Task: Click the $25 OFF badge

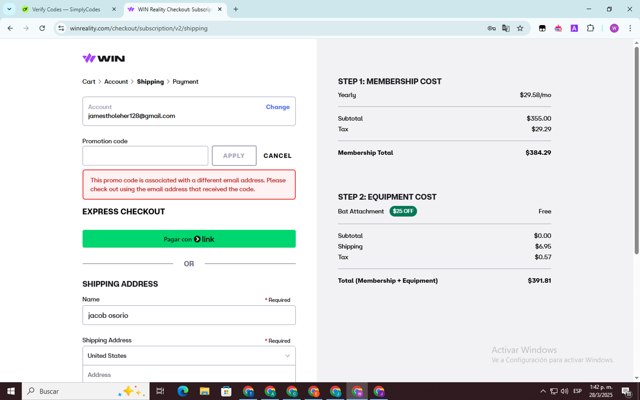Action: (403, 211)
